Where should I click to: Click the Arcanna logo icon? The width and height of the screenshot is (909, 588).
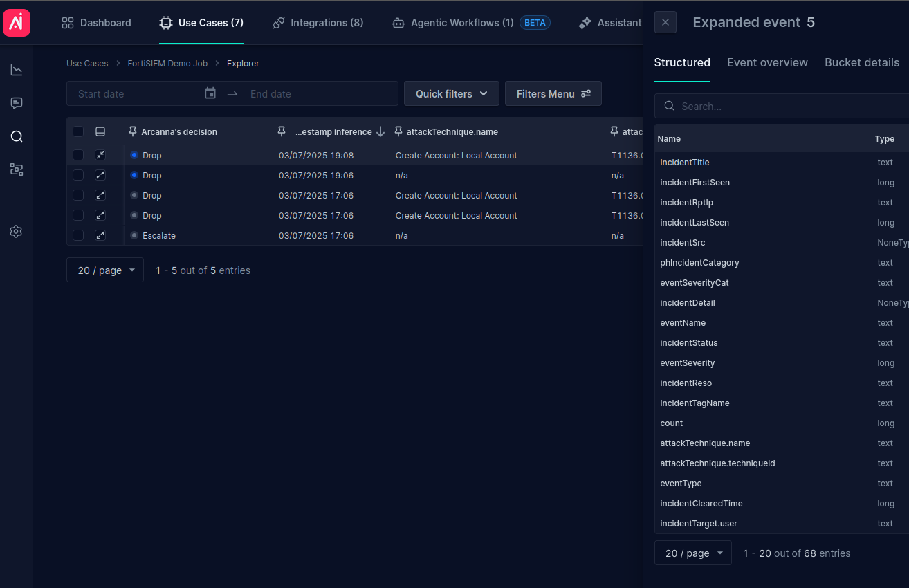(17, 23)
